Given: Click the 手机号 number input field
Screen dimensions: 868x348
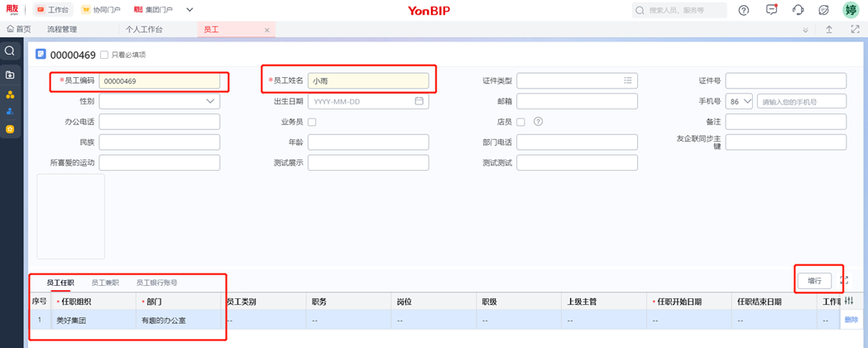Looking at the screenshot, I should click(x=802, y=101).
